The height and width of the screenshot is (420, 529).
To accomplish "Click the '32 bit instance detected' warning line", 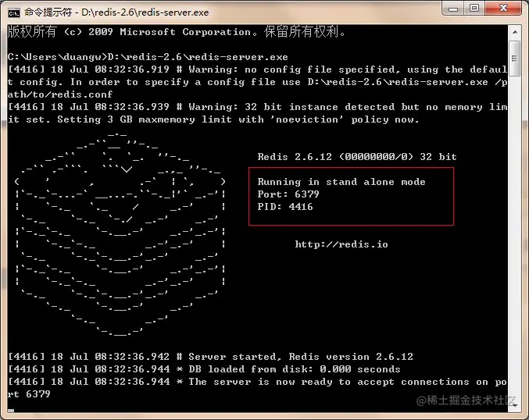I will click(x=257, y=107).
